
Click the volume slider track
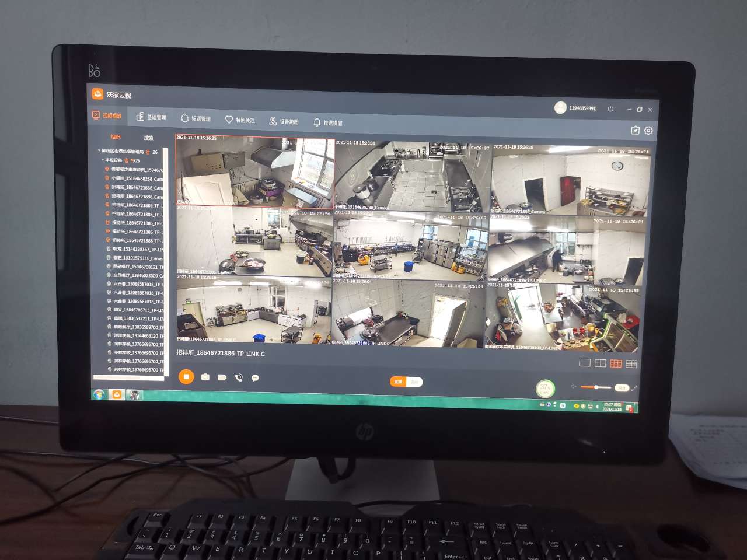click(601, 387)
